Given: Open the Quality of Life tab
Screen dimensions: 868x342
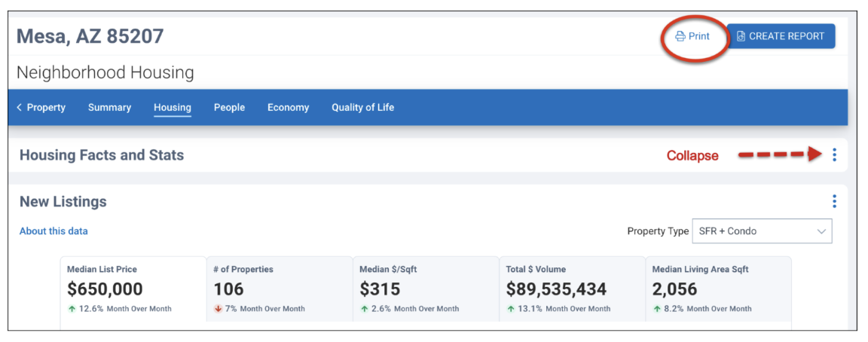Looking at the screenshot, I should pos(362,108).
